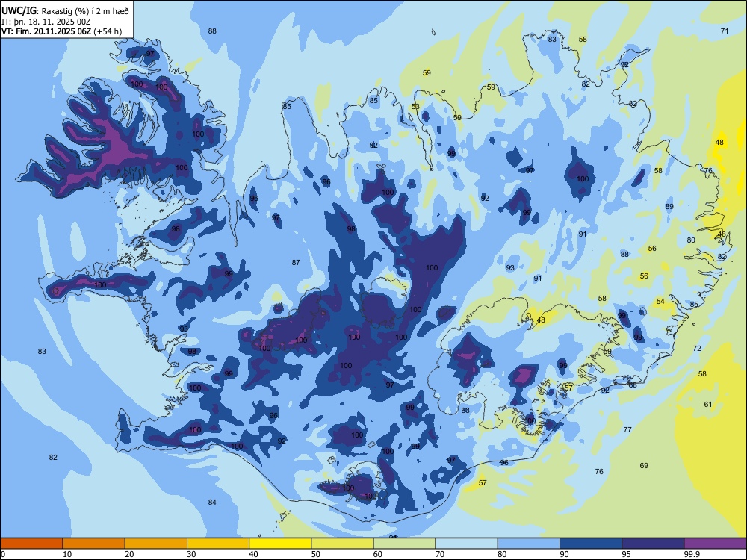The height and width of the screenshot is (560, 747).
Task: Click the dark blue 90–95 legend swatch
Action: click(x=591, y=544)
